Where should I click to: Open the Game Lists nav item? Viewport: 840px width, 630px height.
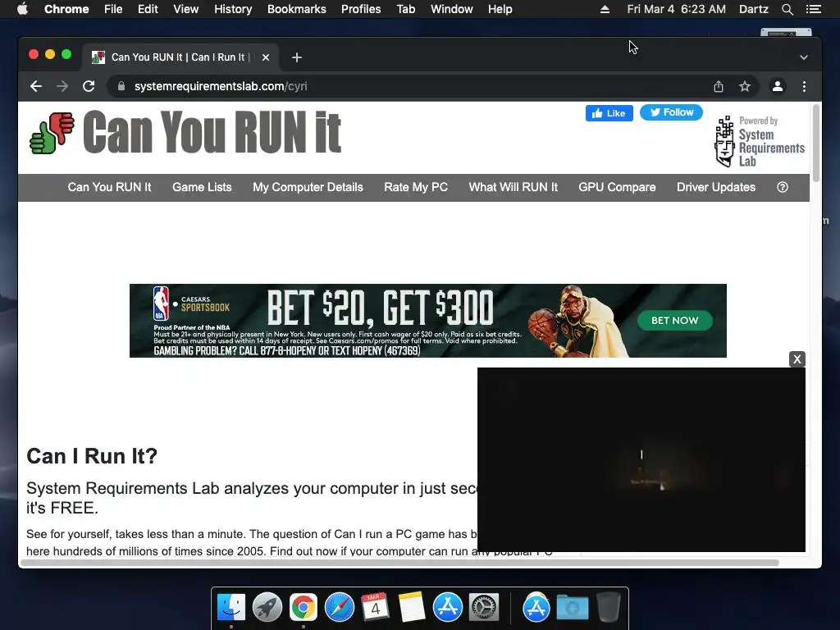click(x=202, y=187)
